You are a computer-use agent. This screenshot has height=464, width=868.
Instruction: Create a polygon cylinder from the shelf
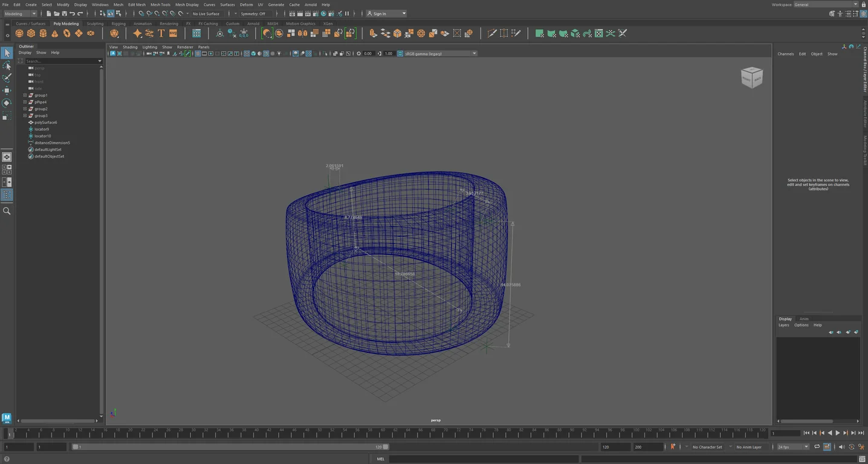click(x=43, y=33)
